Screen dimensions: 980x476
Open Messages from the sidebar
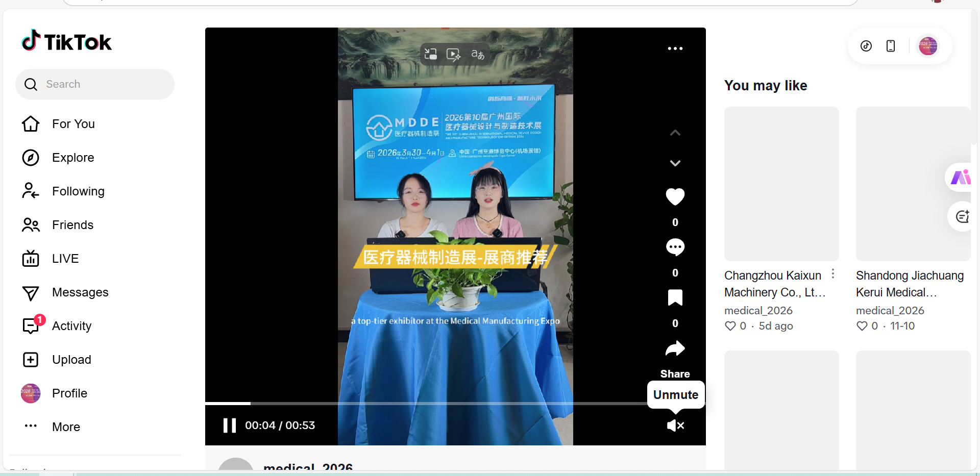tap(80, 292)
